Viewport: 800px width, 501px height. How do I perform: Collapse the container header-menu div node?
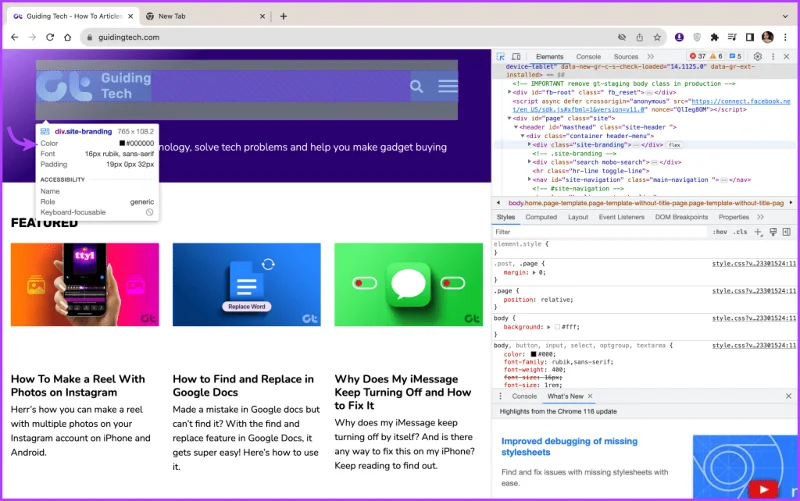[522, 136]
